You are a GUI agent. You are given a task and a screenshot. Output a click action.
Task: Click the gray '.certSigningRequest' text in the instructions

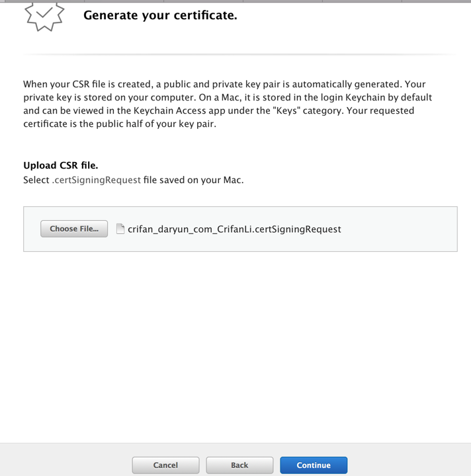pos(97,180)
